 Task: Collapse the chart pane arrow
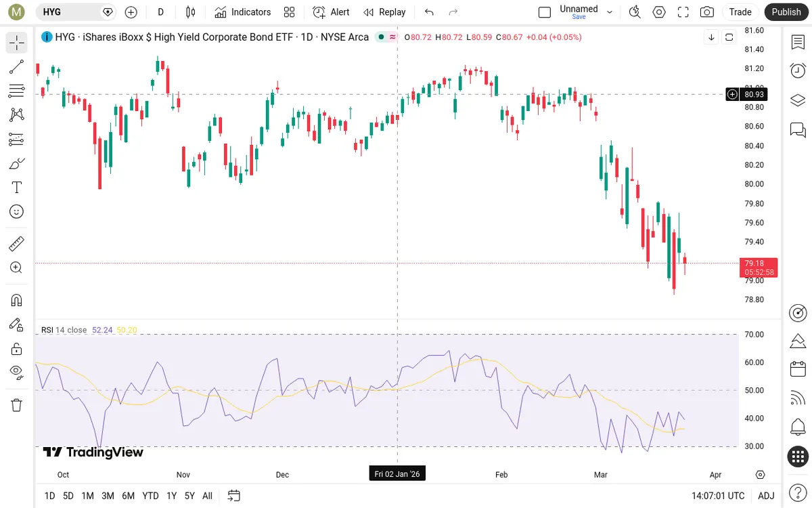pyautogui.click(x=711, y=37)
